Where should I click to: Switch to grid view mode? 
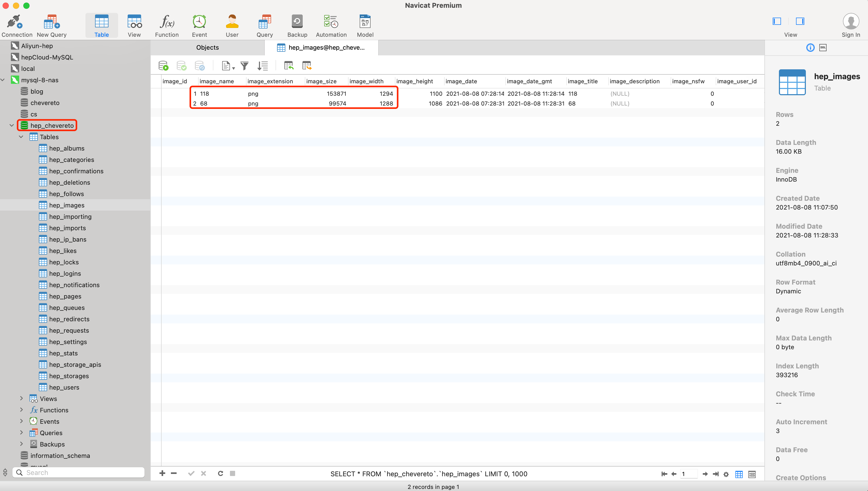739,474
